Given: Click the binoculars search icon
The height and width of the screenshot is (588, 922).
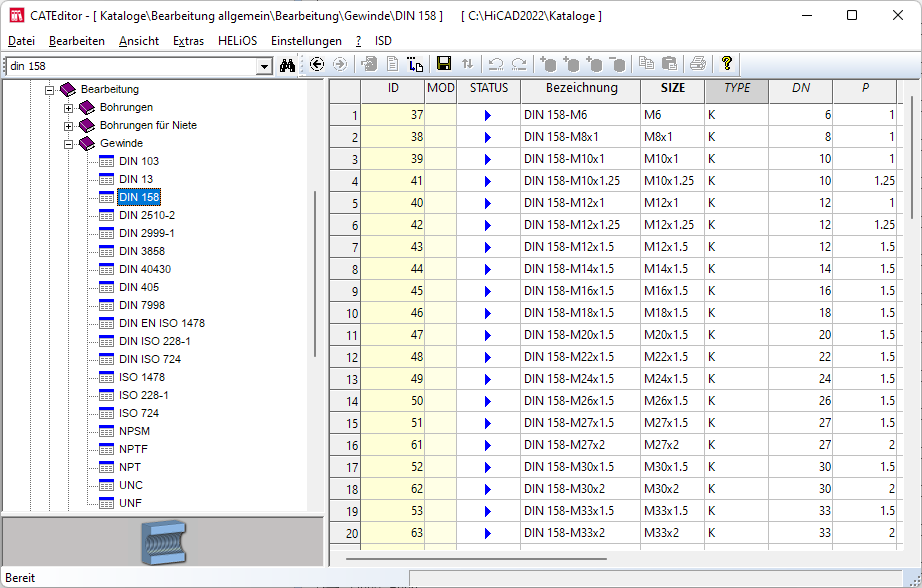Looking at the screenshot, I should tap(288, 65).
